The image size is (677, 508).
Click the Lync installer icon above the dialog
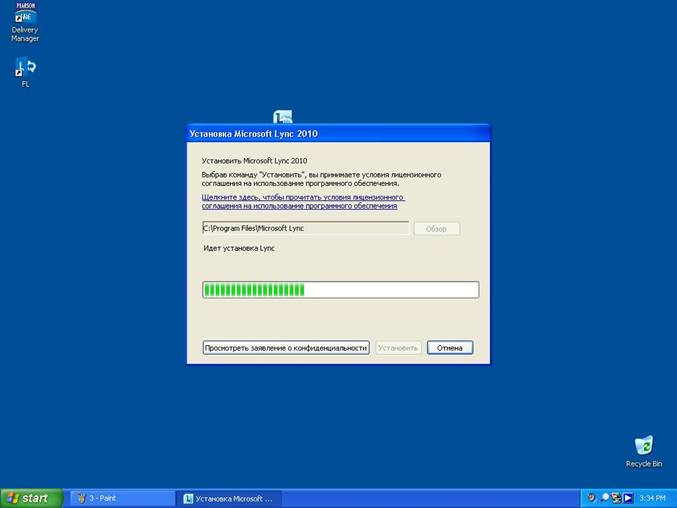tap(283, 117)
